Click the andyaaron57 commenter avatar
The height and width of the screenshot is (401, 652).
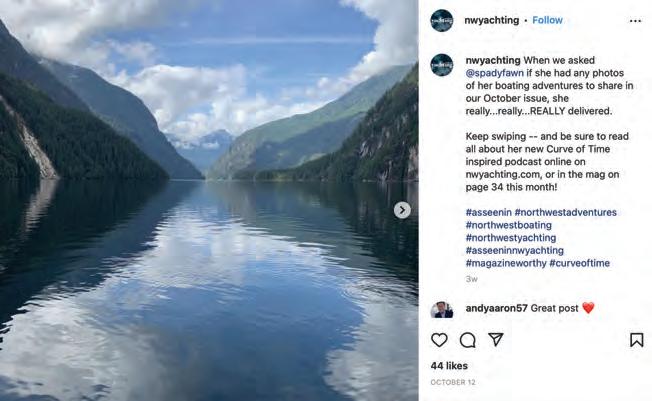click(x=441, y=309)
